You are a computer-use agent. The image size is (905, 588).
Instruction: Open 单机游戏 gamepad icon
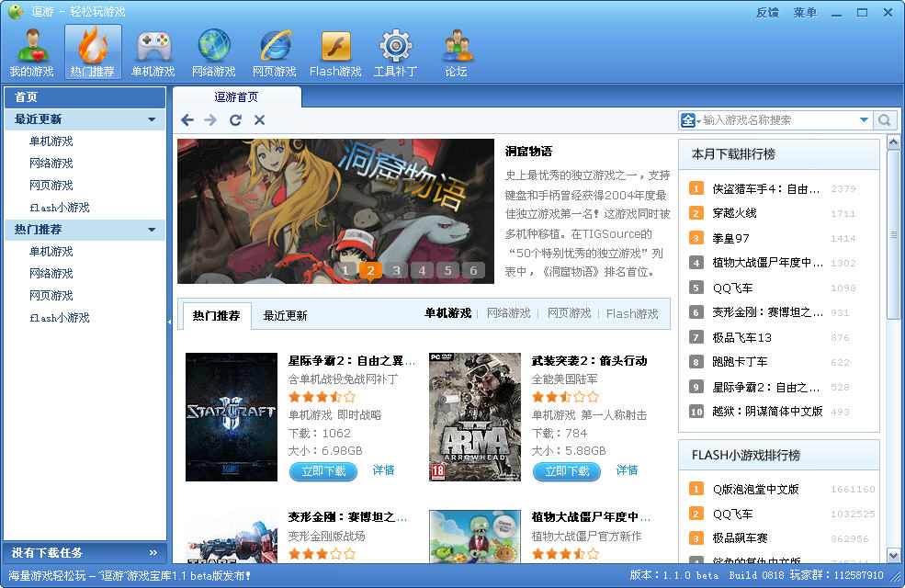[x=153, y=52]
